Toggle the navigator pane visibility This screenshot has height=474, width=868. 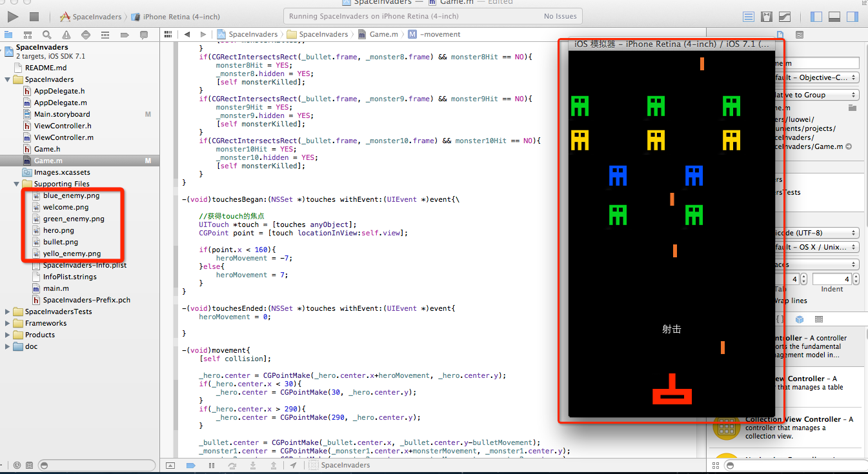tap(816, 17)
